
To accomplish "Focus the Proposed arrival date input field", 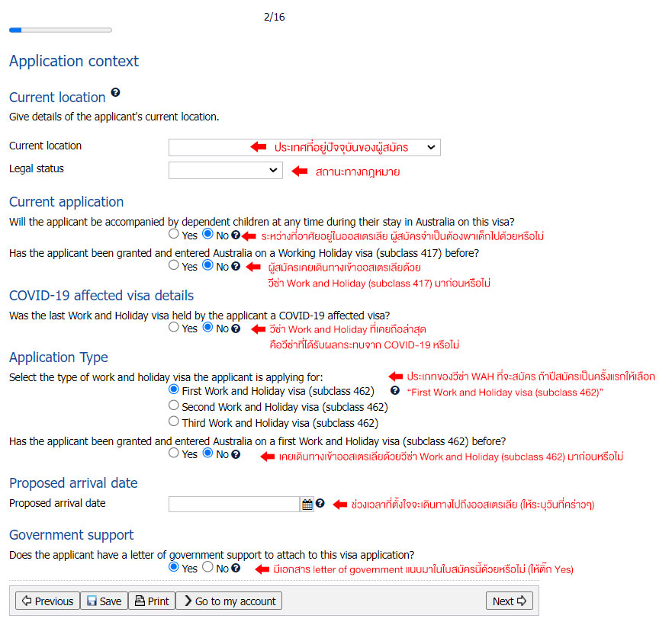I will (233, 505).
